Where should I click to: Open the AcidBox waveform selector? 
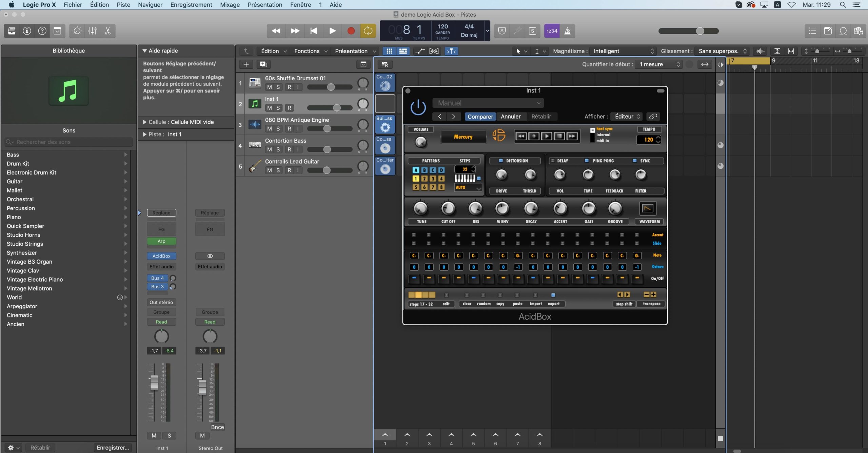647,208
